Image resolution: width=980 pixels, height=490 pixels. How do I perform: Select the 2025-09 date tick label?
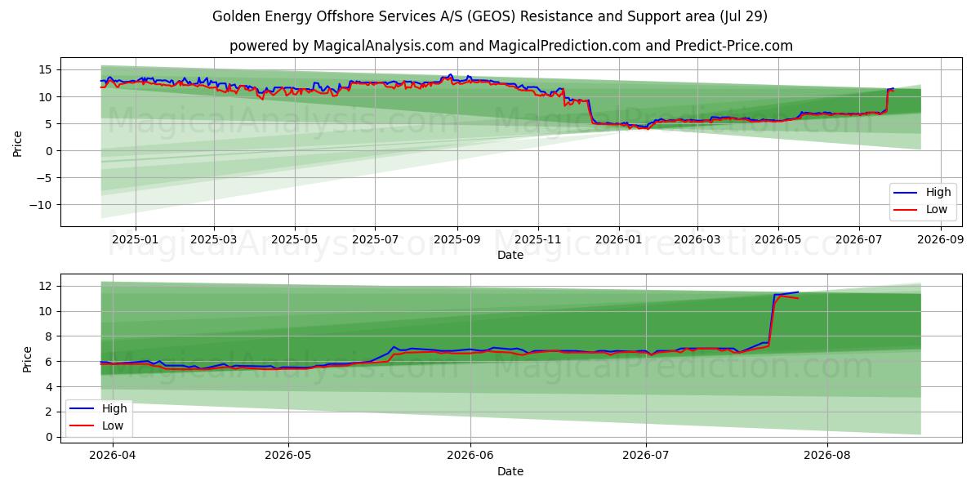457,240
